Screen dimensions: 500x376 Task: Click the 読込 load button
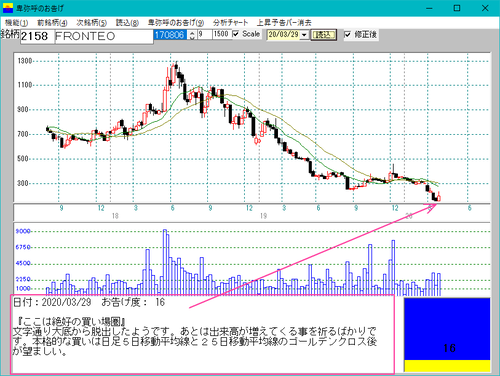tap(323, 35)
